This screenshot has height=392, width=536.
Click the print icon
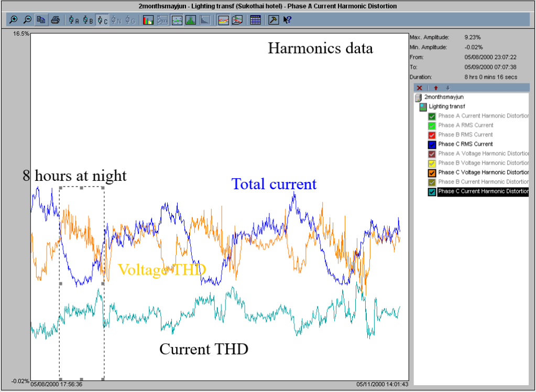pos(55,20)
